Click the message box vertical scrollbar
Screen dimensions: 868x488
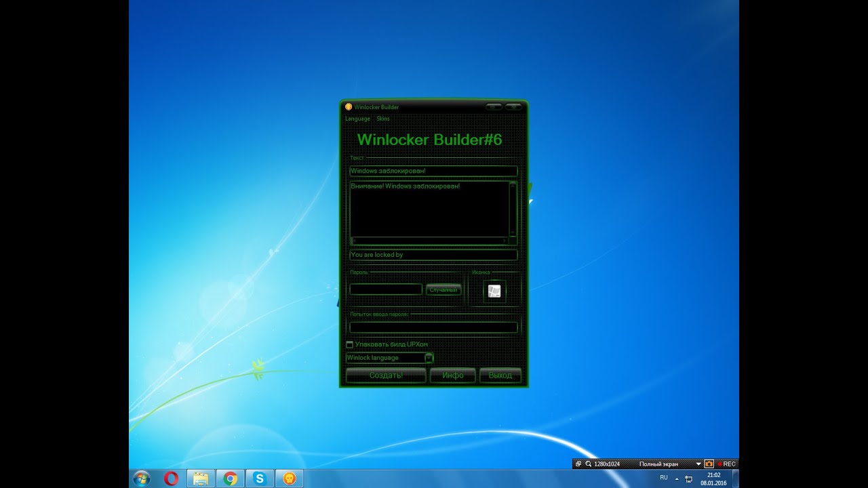(513, 209)
